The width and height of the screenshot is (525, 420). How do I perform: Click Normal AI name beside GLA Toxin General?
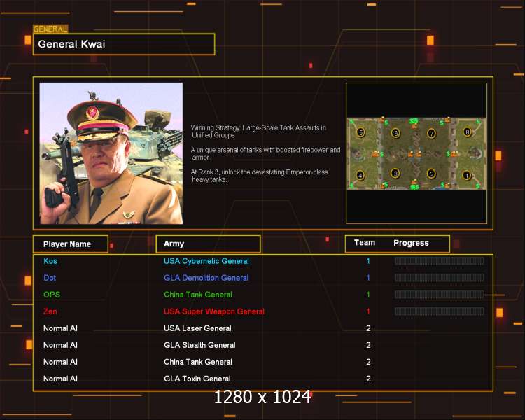click(x=60, y=379)
